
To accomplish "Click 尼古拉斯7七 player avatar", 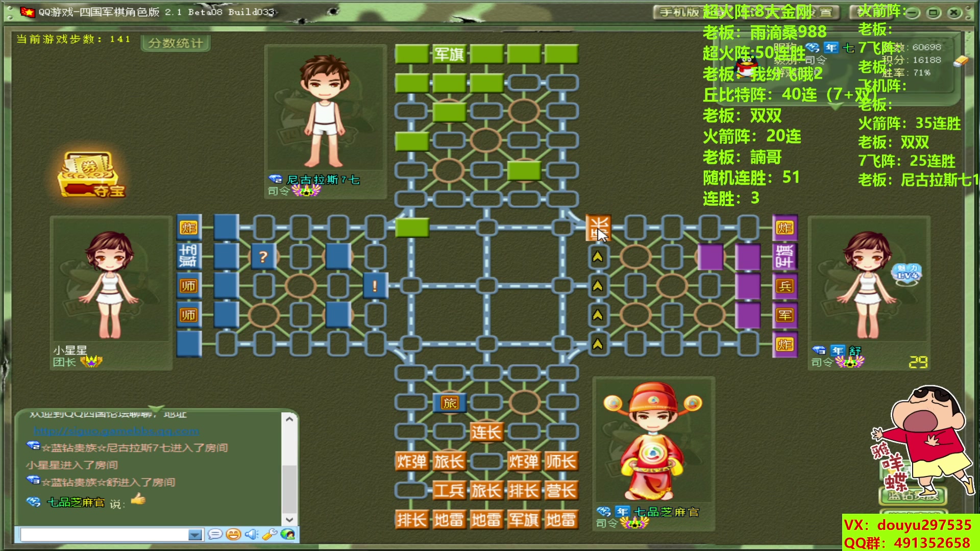I will 325,110.
